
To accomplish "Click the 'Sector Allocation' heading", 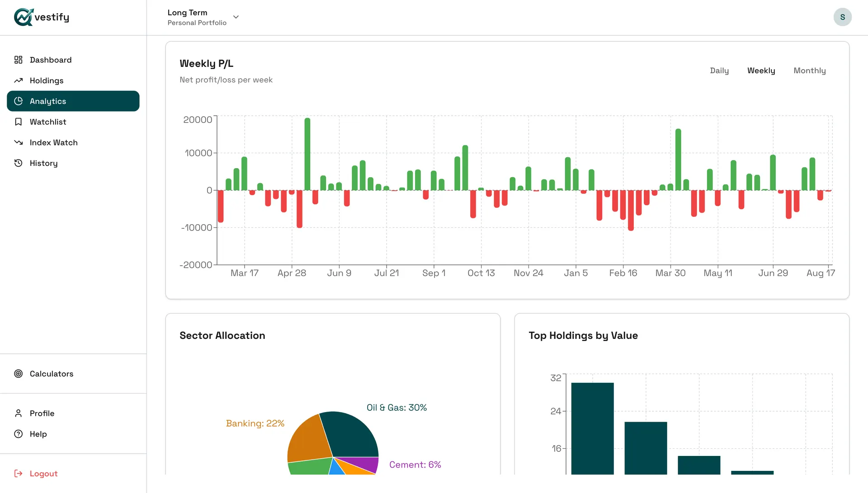I will coord(222,336).
